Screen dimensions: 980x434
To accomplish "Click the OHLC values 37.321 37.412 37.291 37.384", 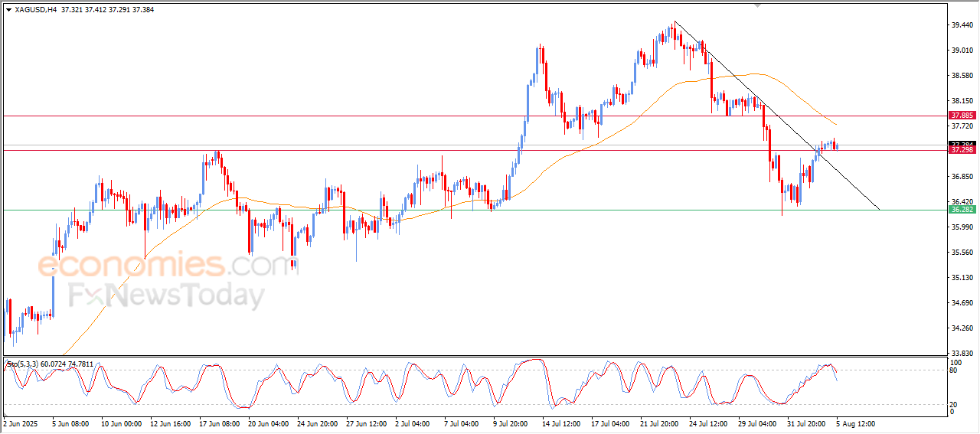I will point(106,10).
